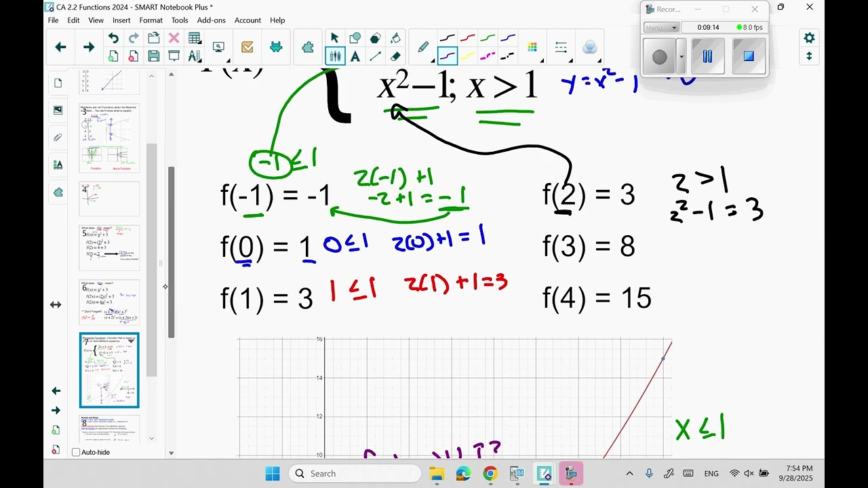Launch the game monster activity icon
Viewport: 868px width, 488px height.
pyautogui.click(x=276, y=47)
